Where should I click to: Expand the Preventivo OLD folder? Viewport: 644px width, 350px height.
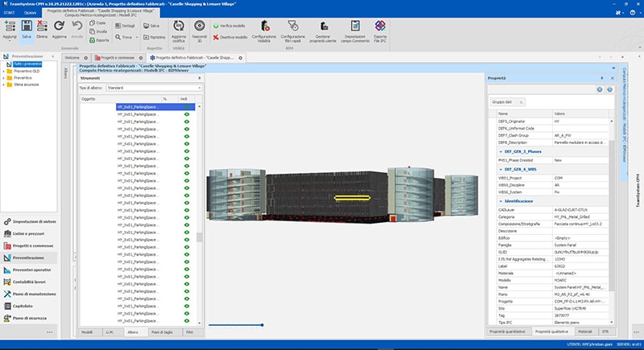[x=4, y=71]
